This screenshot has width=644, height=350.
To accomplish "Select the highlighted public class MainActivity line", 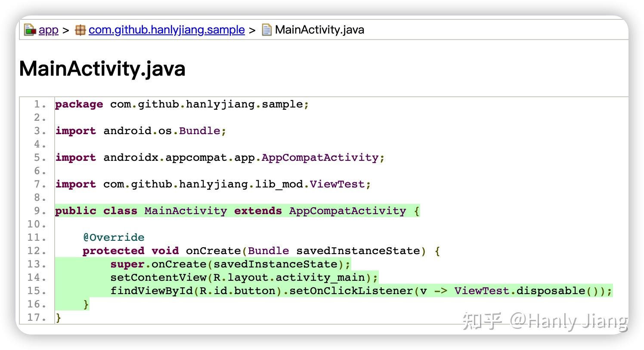I will click(x=237, y=211).
